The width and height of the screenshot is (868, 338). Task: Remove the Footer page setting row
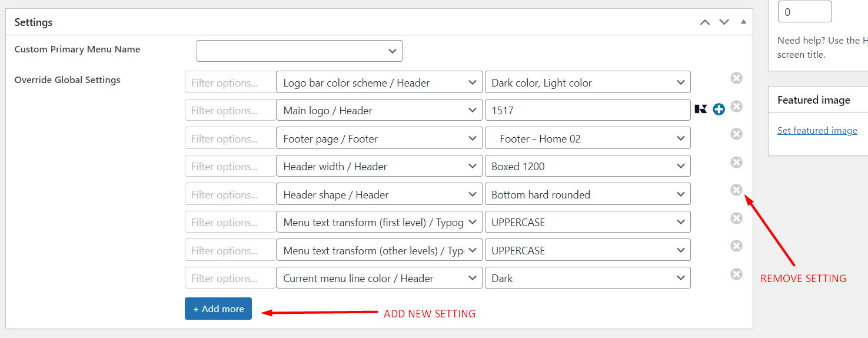[736, 134]
